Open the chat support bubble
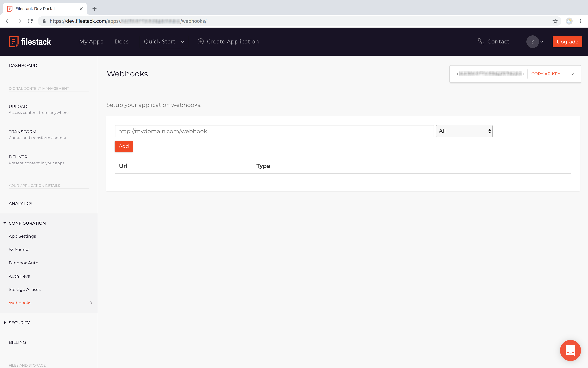The width and height of the screenshot is (588, 368). tap(570, 350)
